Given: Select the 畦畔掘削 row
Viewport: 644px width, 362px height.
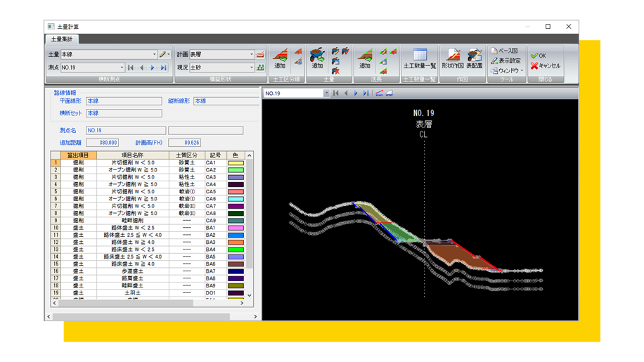Looking at the screenshot, I should pos(148,221).
